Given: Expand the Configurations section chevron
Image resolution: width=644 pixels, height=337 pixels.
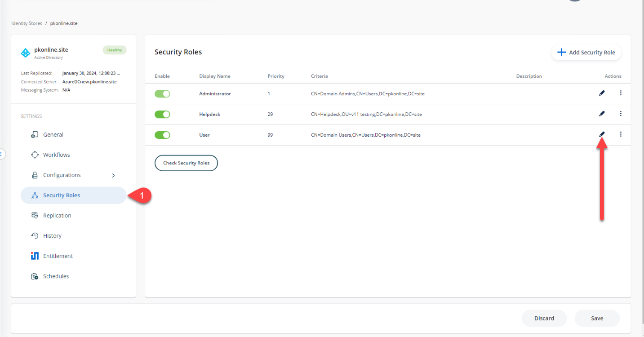Looking at the screenshot, I should pyautogui.click(x=113, y=175).
